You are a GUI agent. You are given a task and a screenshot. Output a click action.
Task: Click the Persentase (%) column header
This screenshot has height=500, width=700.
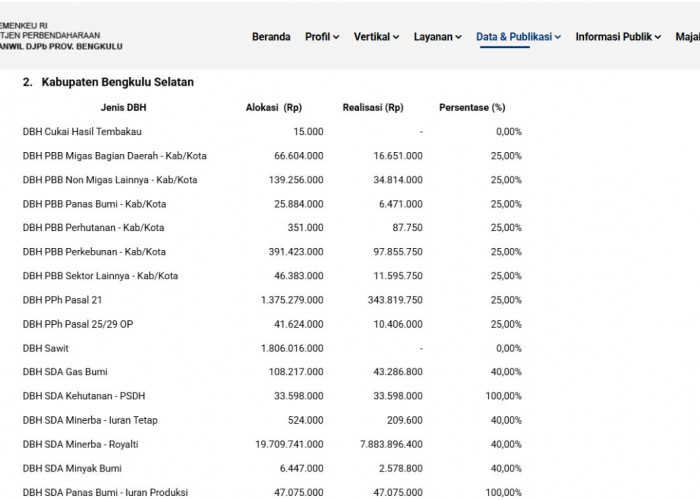coord(472,108)
